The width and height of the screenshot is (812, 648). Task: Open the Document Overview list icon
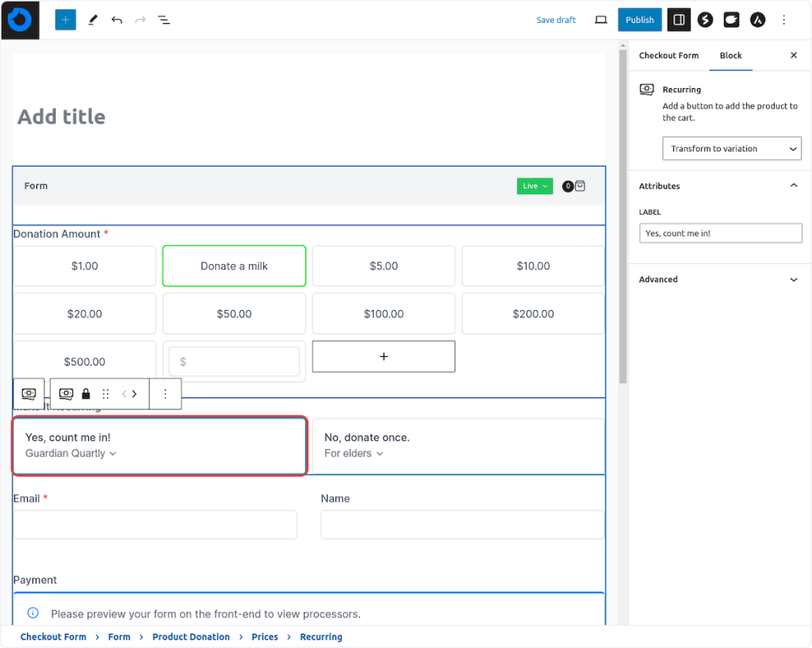tap(163, 20)
